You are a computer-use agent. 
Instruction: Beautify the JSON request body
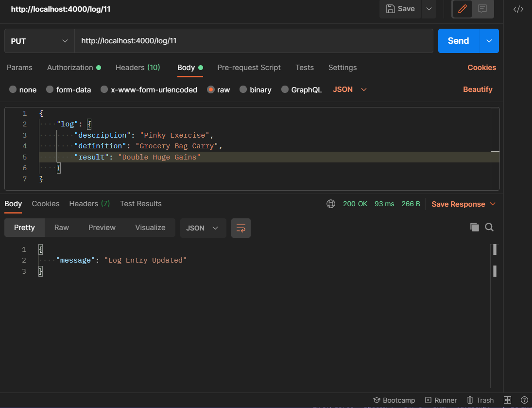pos(478,89)
